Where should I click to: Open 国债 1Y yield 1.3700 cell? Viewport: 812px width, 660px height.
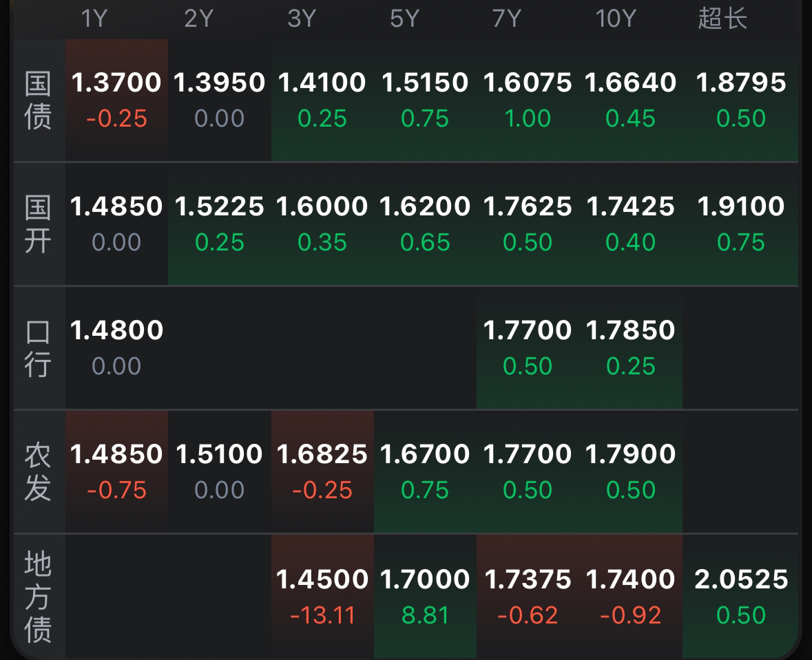(x=116, y=99)
